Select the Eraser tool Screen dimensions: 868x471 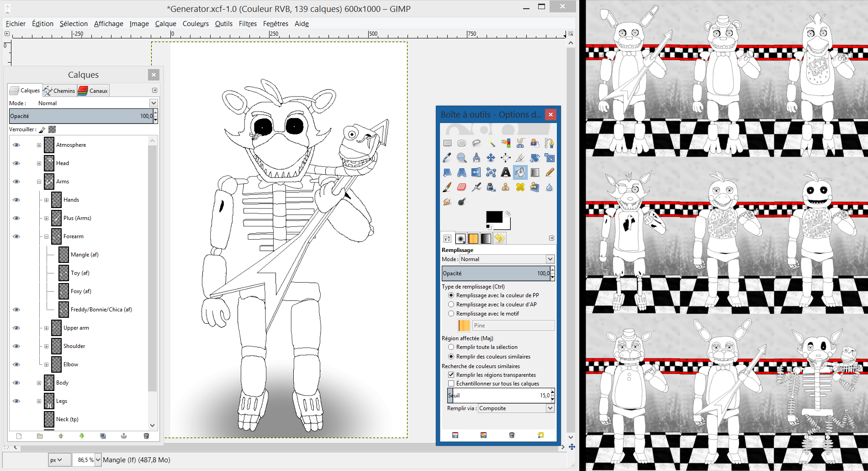tap(462, 187)
